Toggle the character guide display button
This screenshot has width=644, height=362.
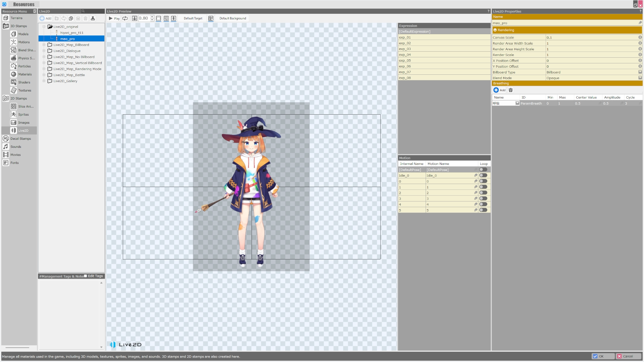point(173,18)
